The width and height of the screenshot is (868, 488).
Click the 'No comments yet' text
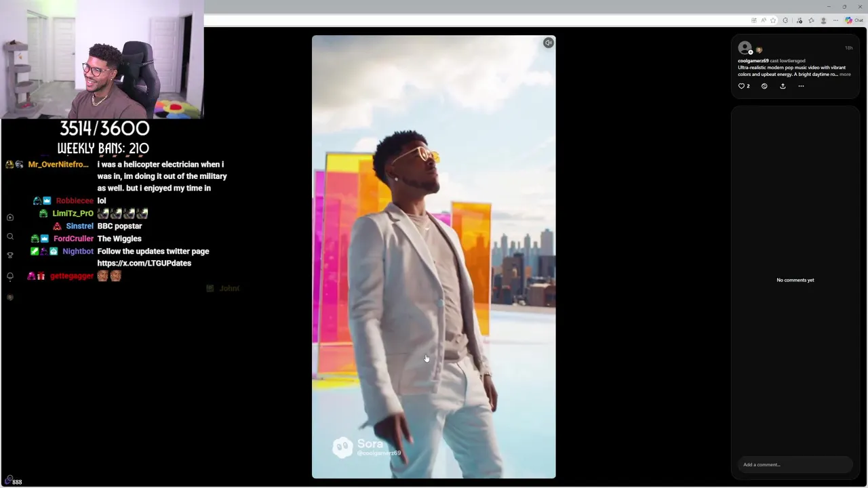795,280
